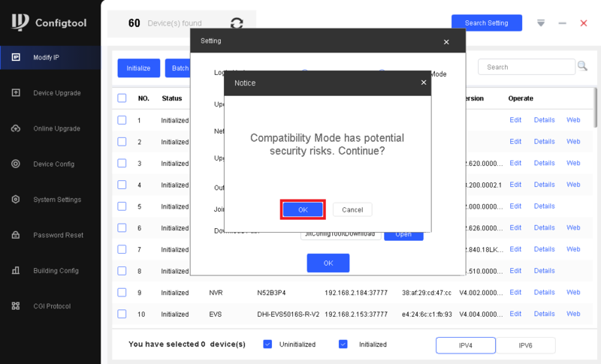Screen dimensions: 601x364
Task: Expand the dropdown arrow in title bar
Action: pos(541,23)
